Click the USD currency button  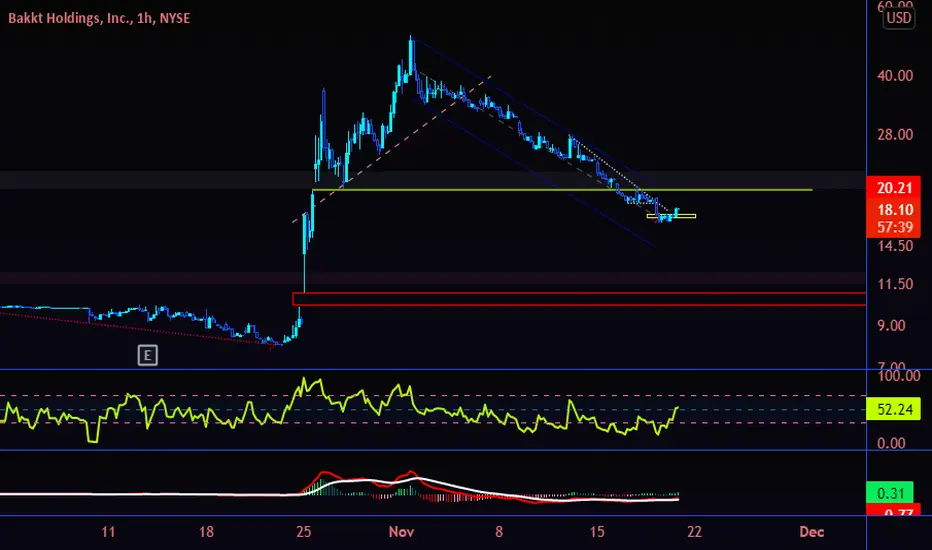tap(899, 18)
